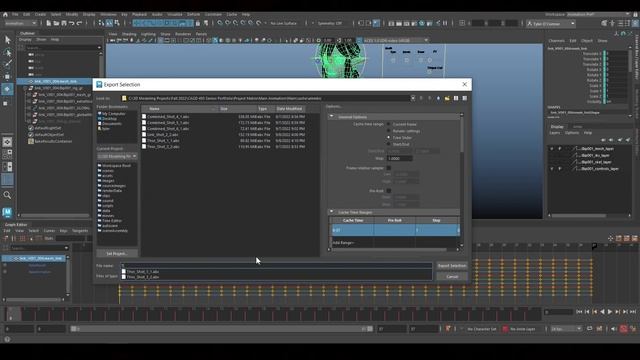Toggle the red auto keyframe button
640x360 pixels.
pos(624,329)
